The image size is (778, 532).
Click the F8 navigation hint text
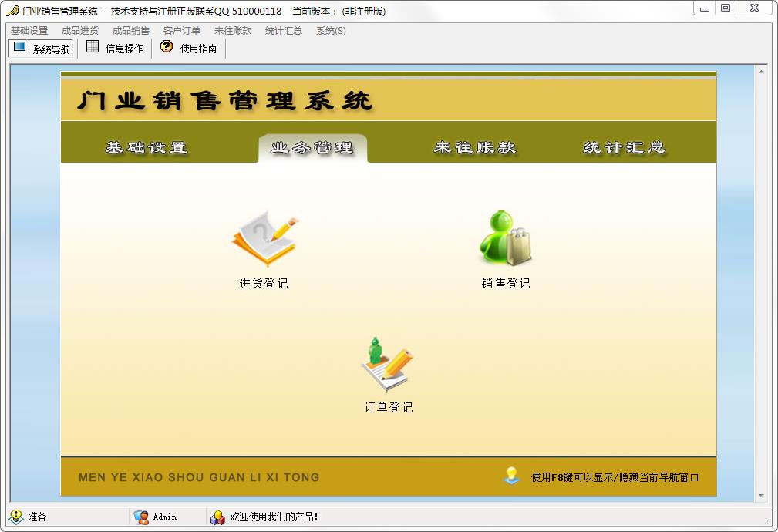click(x=615, y=477)
